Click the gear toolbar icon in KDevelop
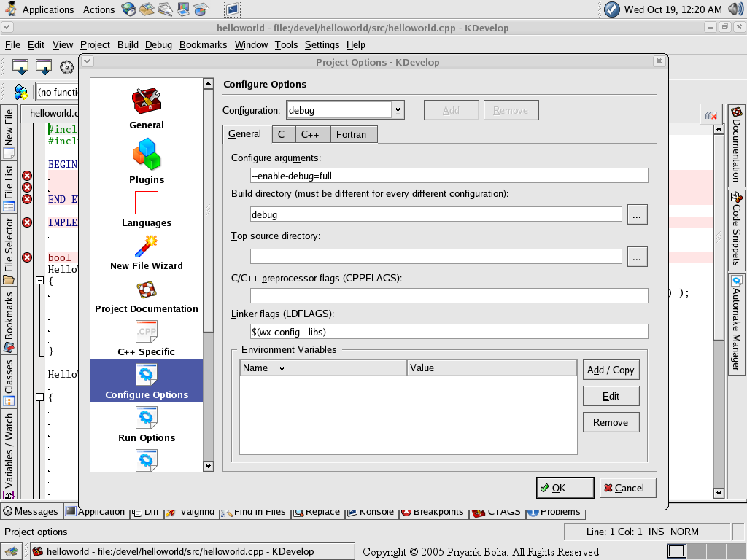 (x=66, y=67)
